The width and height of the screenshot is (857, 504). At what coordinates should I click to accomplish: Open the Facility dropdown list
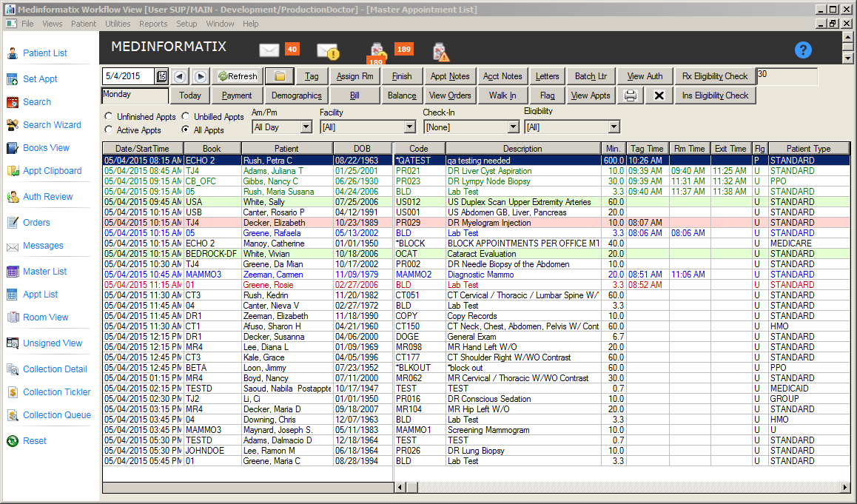click(409, 127)
